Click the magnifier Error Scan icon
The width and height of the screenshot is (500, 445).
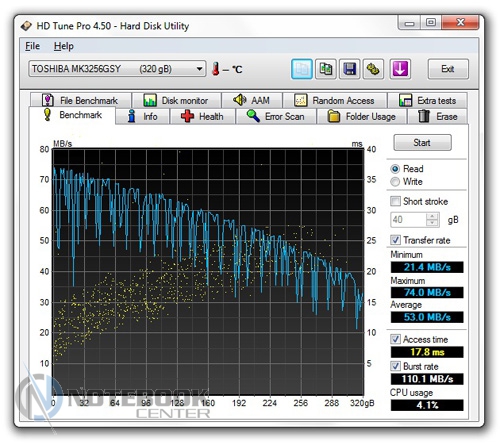[253, 116]
